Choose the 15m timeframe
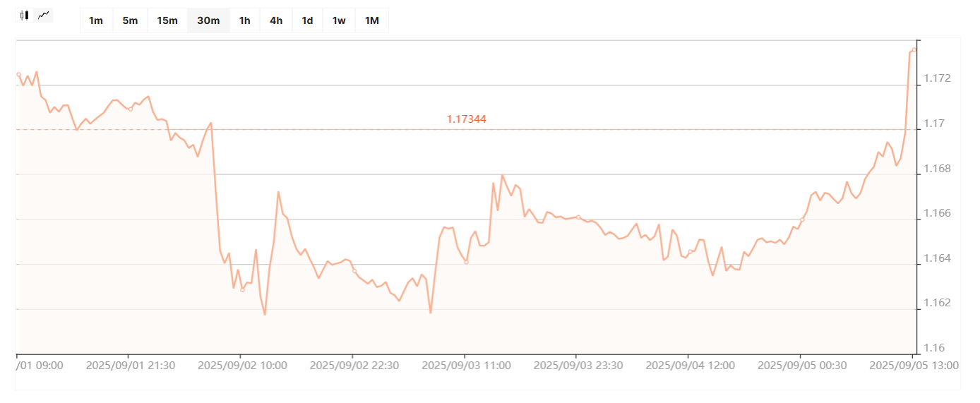The height and width of the screenshot is (403, 980). click(167, 20)
